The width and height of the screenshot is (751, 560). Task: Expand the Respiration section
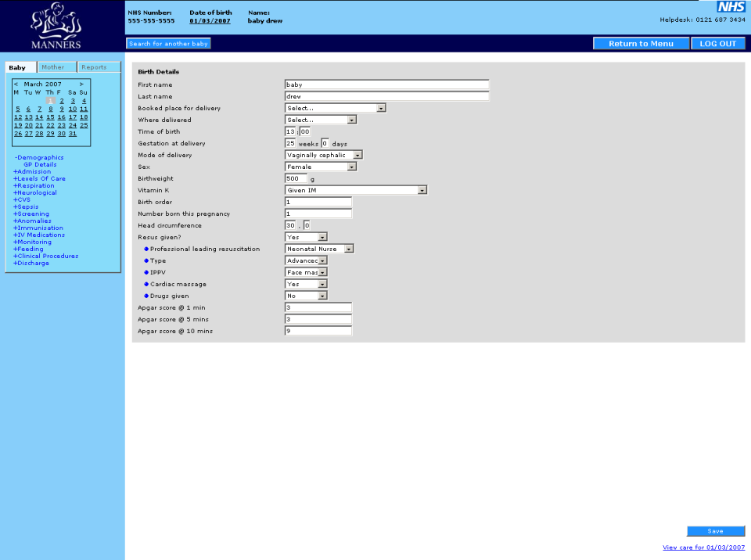[34, 186]
